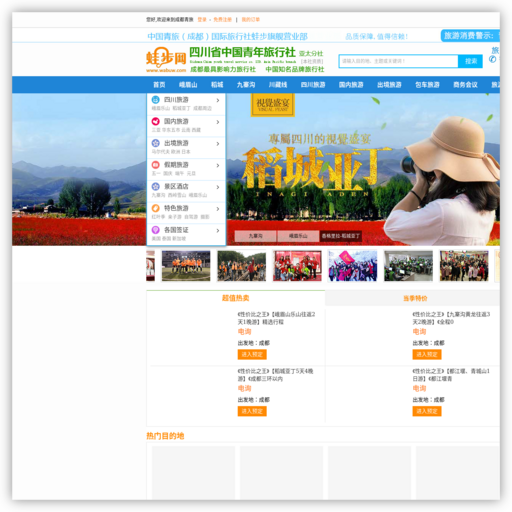The image size is (512, 512).
Task: Open the large indoor crowd photo thumbnail
Action: pyautogui.click(x=464, y=266)
